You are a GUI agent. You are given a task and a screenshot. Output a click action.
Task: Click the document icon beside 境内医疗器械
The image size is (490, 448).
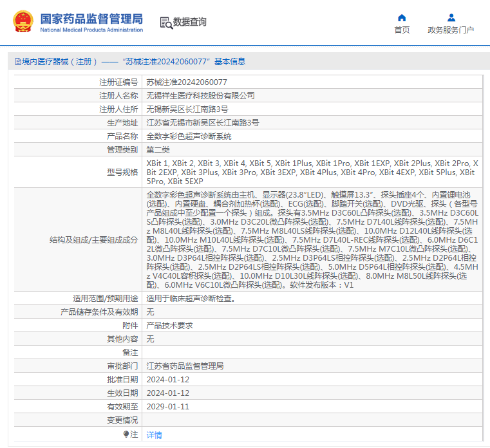click(x=18, y=62)
